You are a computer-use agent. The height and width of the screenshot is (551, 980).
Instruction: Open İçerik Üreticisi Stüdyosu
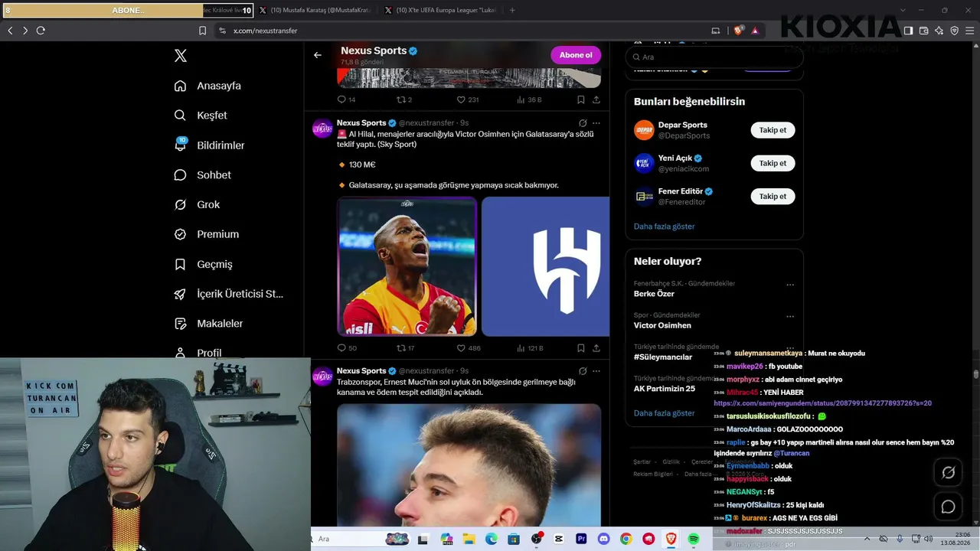click(x=229, y=294)
